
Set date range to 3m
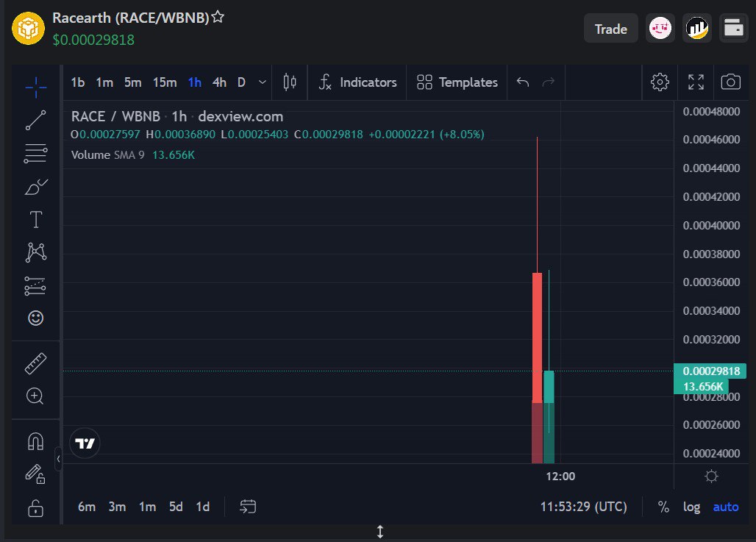click(117, 507)
